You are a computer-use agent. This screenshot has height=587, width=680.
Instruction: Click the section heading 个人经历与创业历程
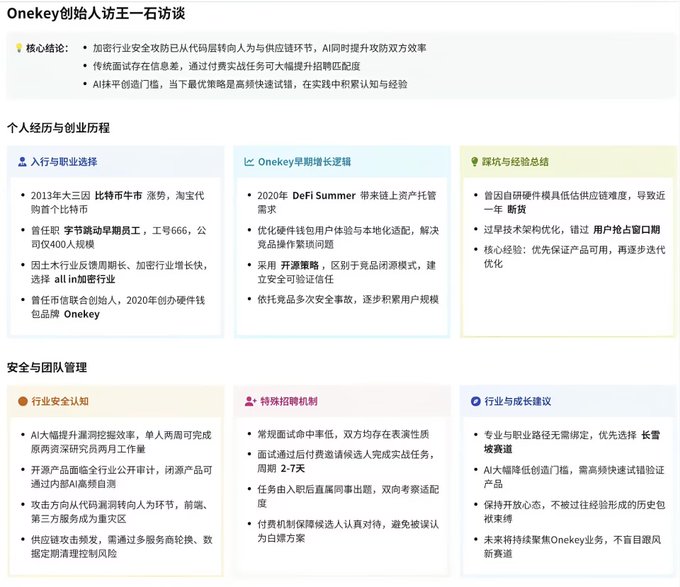[x=59, y=128]
